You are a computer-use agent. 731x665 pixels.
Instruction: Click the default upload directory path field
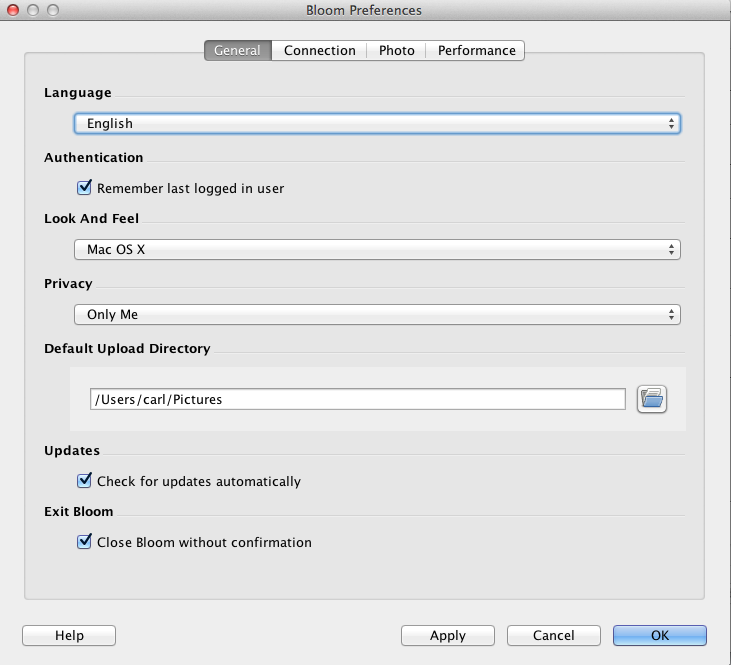tap(357, 399)
